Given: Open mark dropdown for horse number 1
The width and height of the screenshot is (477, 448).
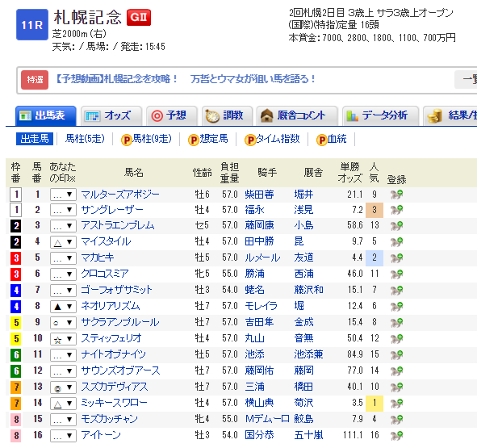Looking at the screenshot, I should [63, 195].
